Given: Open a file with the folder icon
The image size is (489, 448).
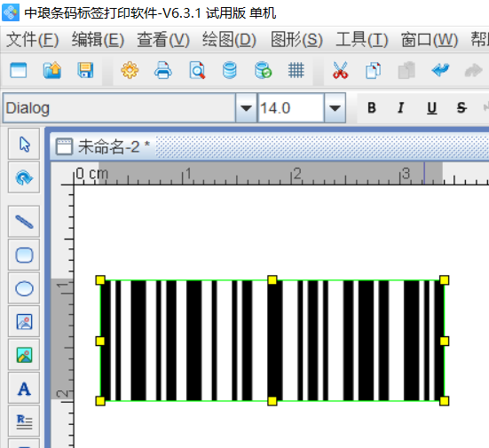Looking at the screenshot, I should click(x=52, y=70).
